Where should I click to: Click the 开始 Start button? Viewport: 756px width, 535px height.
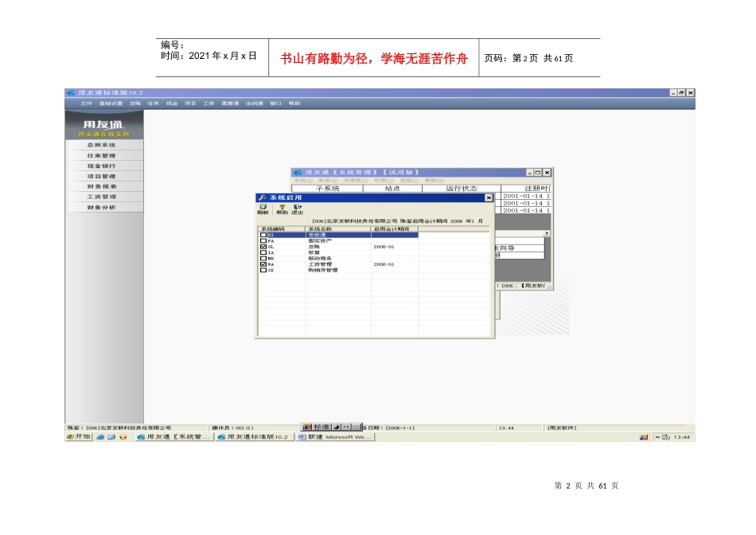tap(79, 436)
